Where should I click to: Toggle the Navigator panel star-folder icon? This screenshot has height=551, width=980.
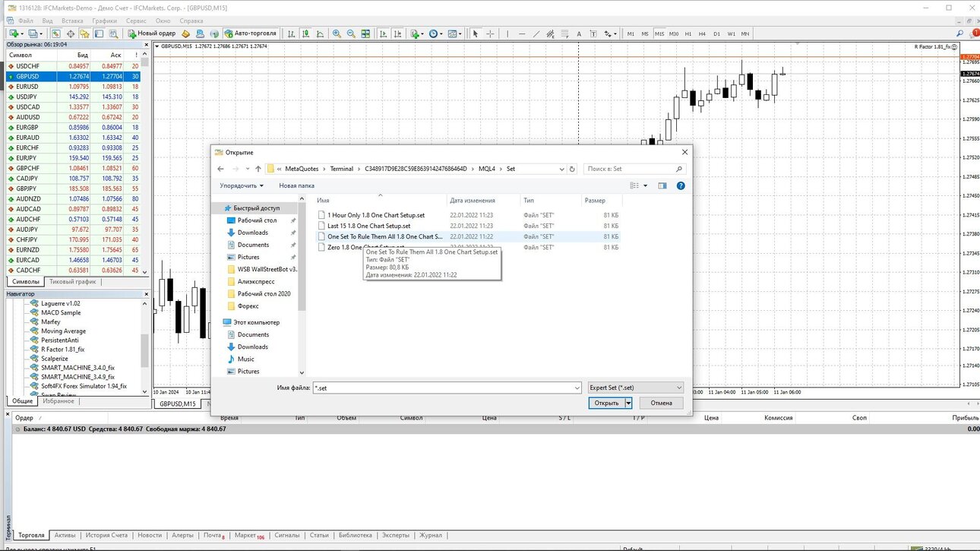(x=84, y=33)
